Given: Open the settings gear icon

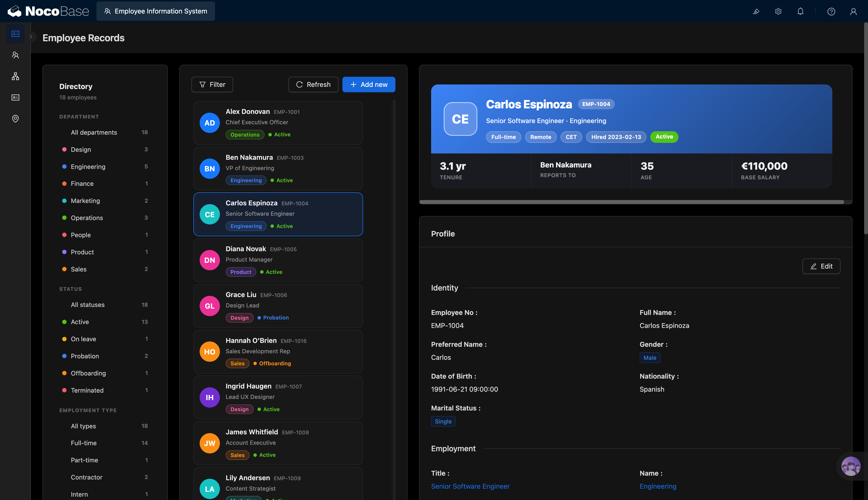Looking at the screenshot, I should tap(778, 11).
